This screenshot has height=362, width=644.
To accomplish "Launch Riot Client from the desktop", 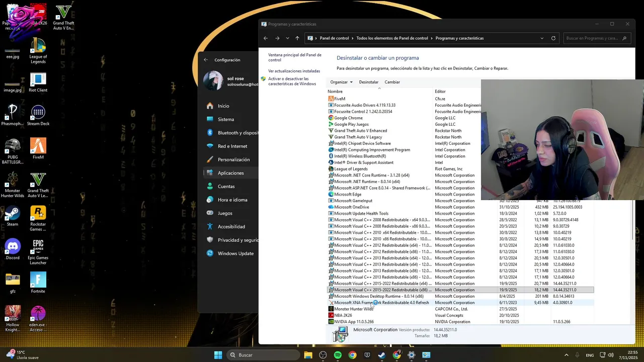I will [38, 83].
